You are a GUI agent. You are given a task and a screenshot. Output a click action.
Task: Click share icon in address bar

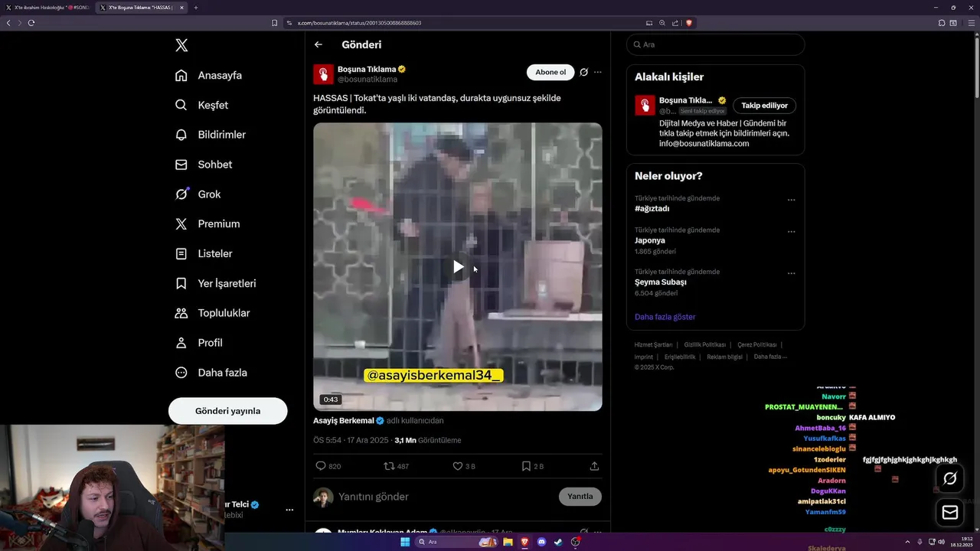675,23
